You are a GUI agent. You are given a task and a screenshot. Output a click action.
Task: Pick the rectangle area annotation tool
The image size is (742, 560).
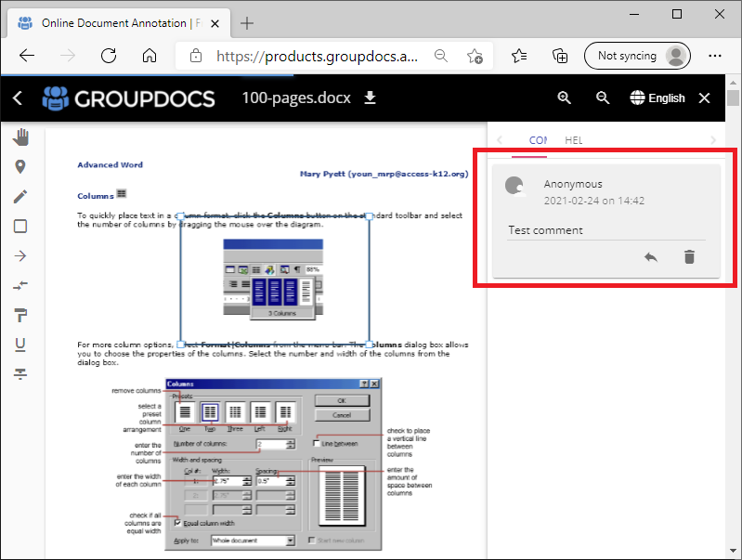[x=20, y=226]
